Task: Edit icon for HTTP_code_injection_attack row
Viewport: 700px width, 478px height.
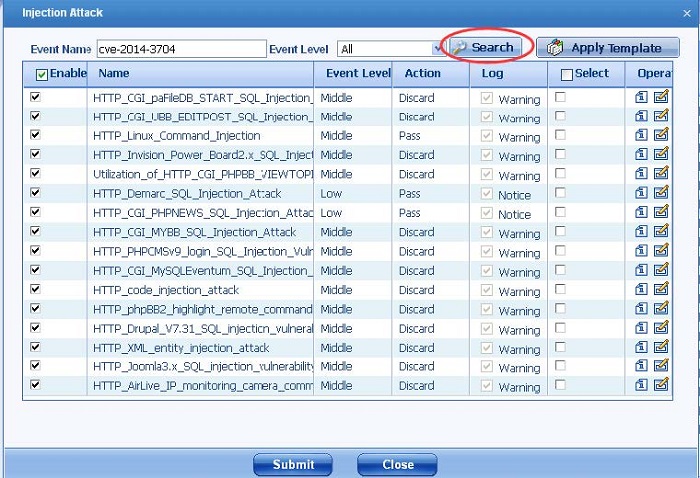Action: [x=661, y=289]
